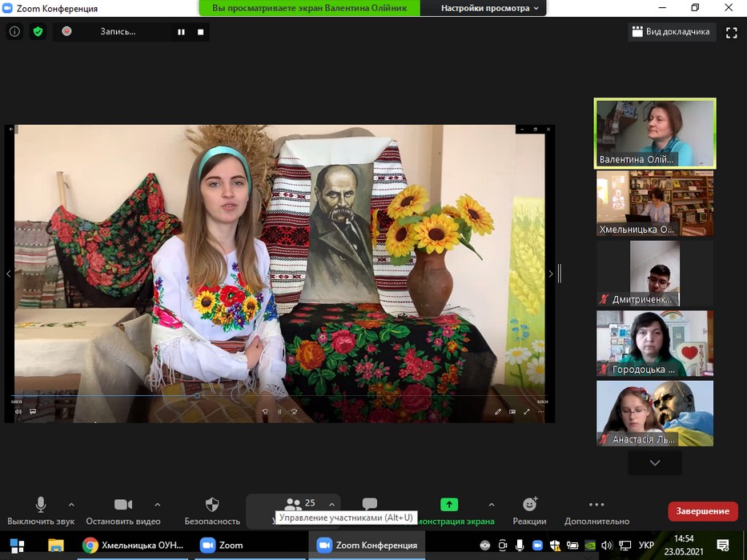Image resolution: width=747 pixels, height=560 pixels.
Task: Click the battery power tray icon
Action: pos(572,546)
